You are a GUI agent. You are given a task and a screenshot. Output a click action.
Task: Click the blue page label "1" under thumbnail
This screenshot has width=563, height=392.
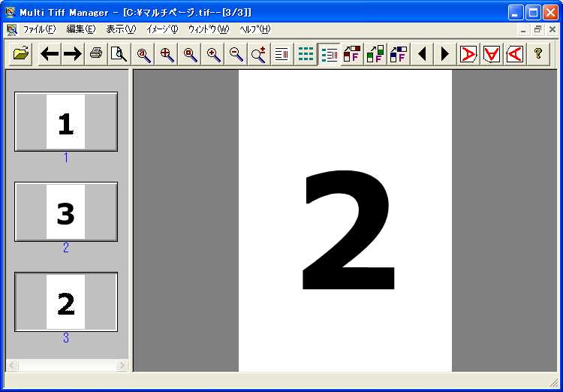pyautogui.click(x=66, y=158)
